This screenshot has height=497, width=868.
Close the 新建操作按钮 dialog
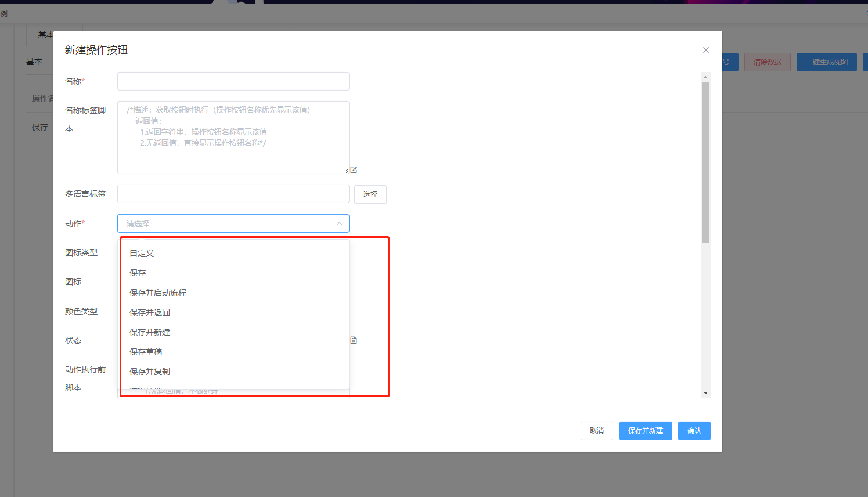pos(706,50)
